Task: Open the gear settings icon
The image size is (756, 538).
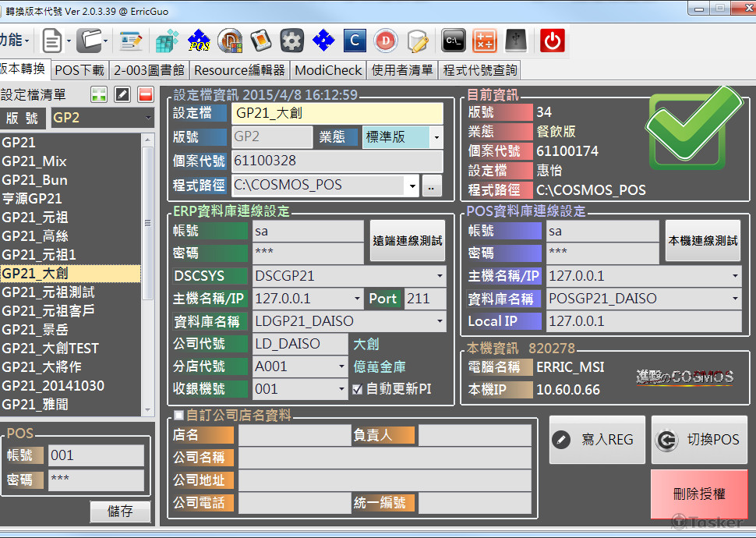Action: (291, 41)
